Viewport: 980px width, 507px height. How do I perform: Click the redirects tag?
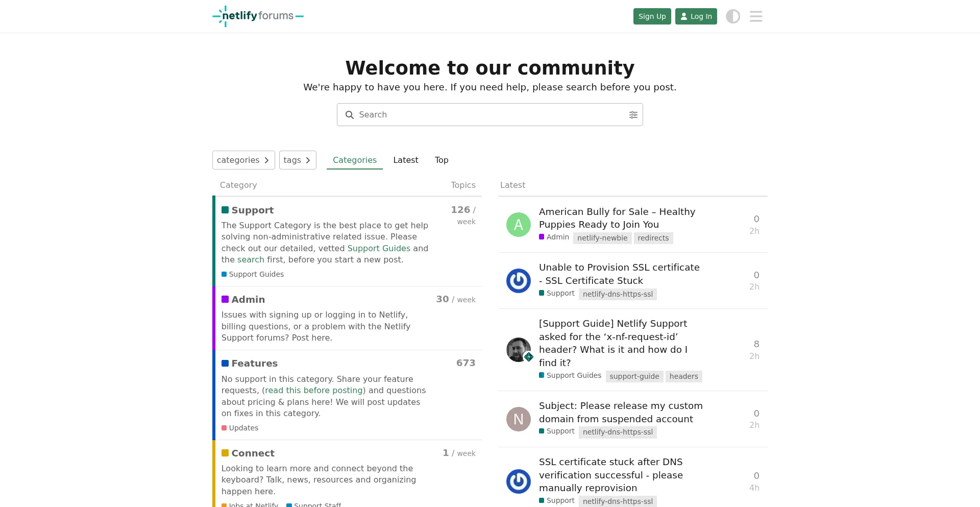pyautogui.click(x=653, y=238)
